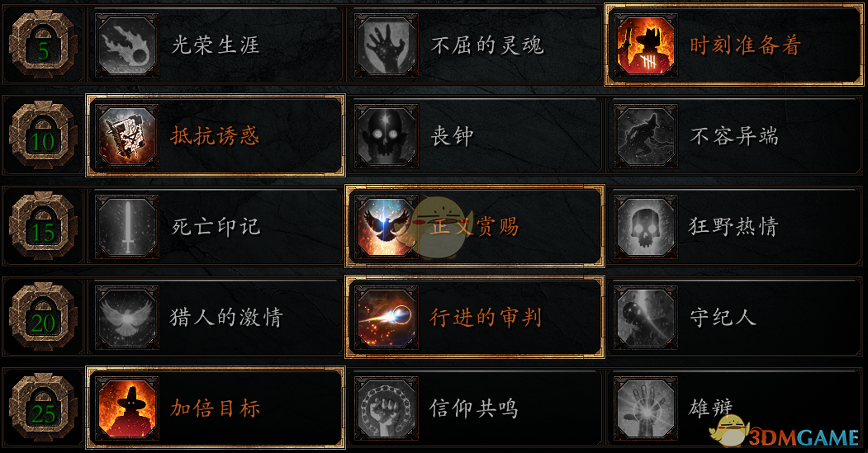
Task: Click the 丧钟 skull talent icon
Action: (387, 136)
